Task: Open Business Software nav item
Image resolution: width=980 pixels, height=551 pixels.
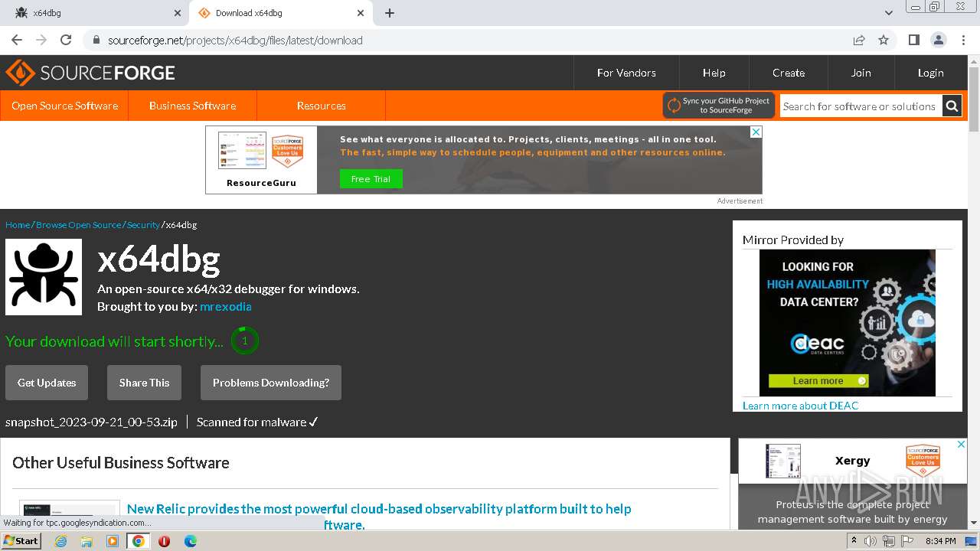Action: [192, 106]
